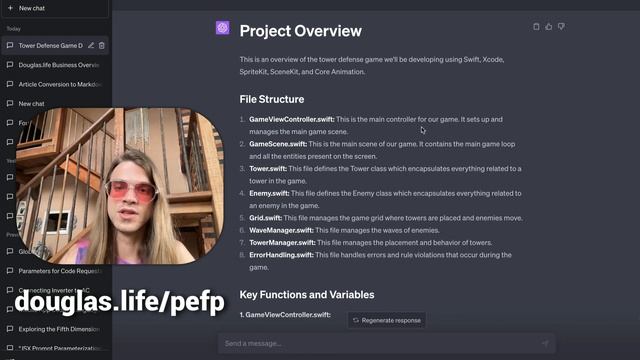
Task: Click Enemy.swift list entry
Action: point(269,193)
